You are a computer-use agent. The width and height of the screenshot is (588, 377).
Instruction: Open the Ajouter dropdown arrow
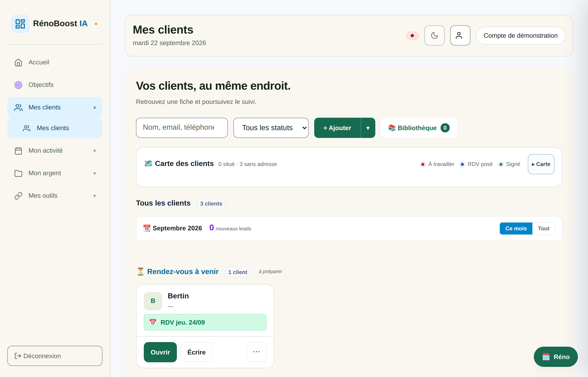(368, 128)
